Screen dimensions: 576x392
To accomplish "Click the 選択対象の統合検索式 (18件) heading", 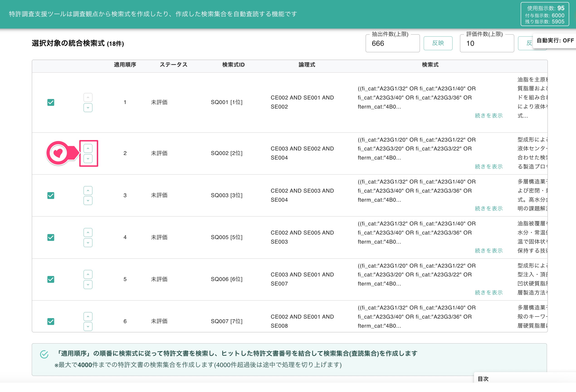I will tap(78, 43).
